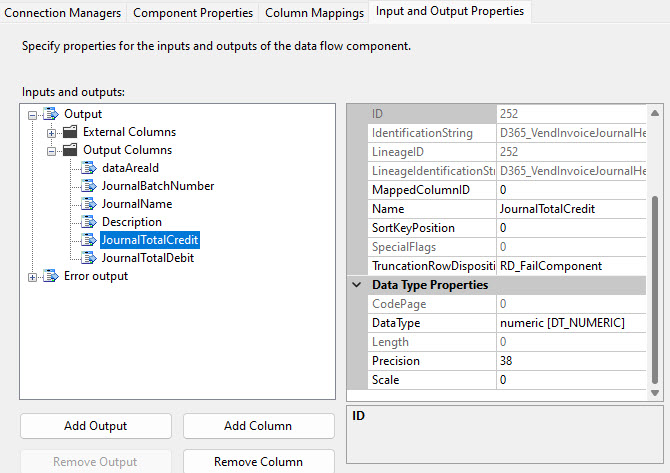670x473 pixels.
Task: Select the dataAreaId column
Action: click(130, 168)
